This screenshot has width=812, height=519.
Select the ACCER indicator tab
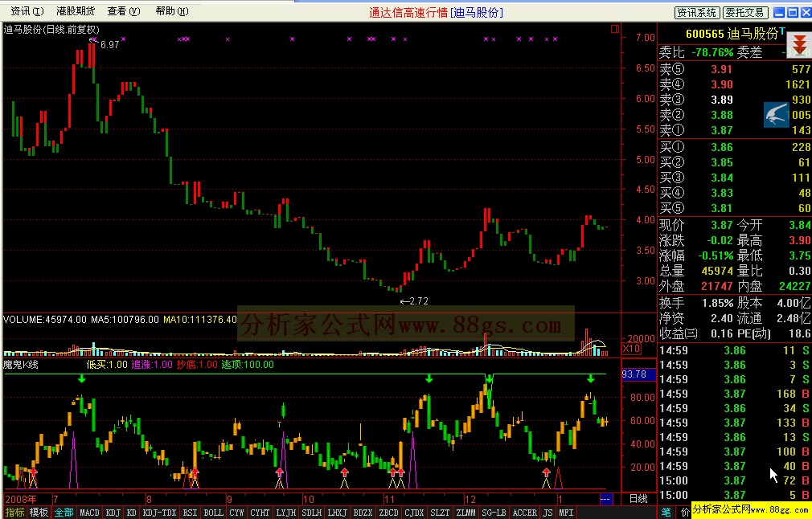pyautogui.click(x=525, y=513)
